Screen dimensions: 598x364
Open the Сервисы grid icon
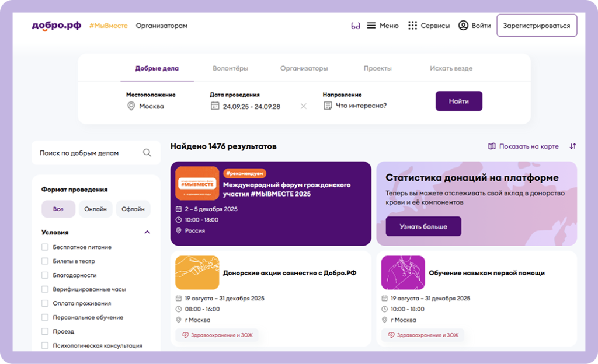(x=413, y=26)
